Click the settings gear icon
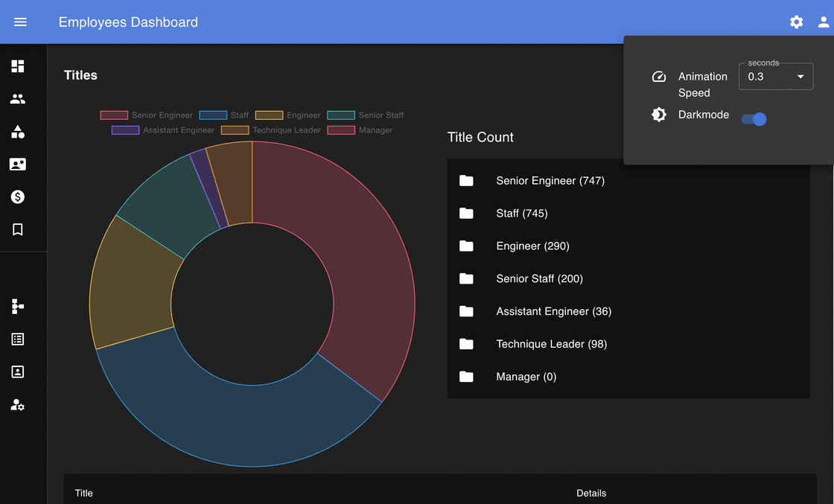Screen dimensions: 834x504 click(x=796, y=22)
